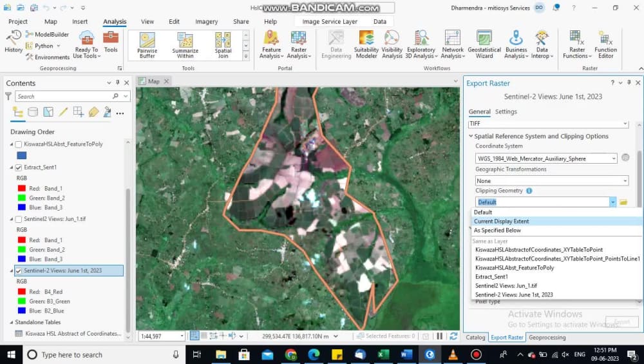Collapse the Standalone Tables group
The height and width of the screenshot is (364, 644).
(12, 323)
